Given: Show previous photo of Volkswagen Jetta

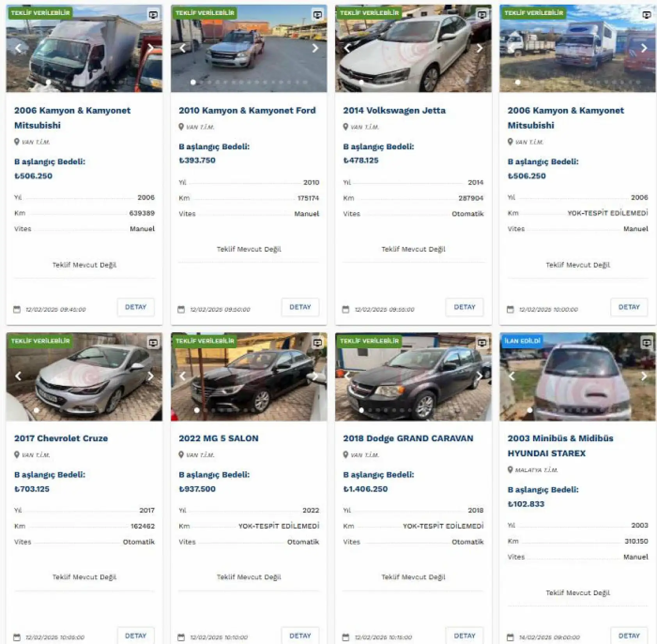Looking at the screenshot, I should (347, 48).
